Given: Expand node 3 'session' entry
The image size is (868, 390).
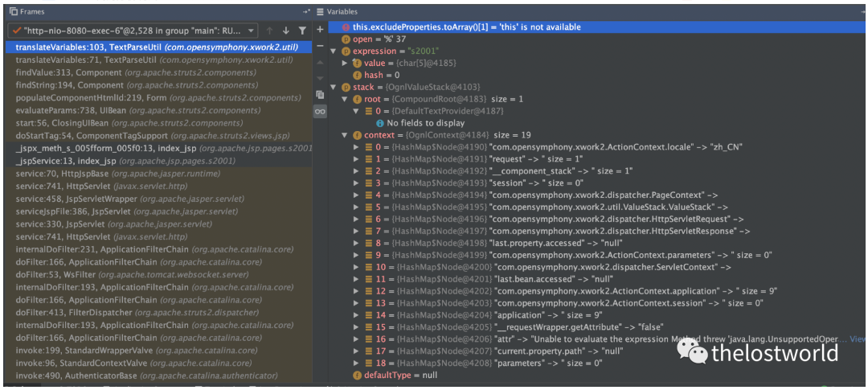Looking at the screenshot, I should (x=356, y=183).
